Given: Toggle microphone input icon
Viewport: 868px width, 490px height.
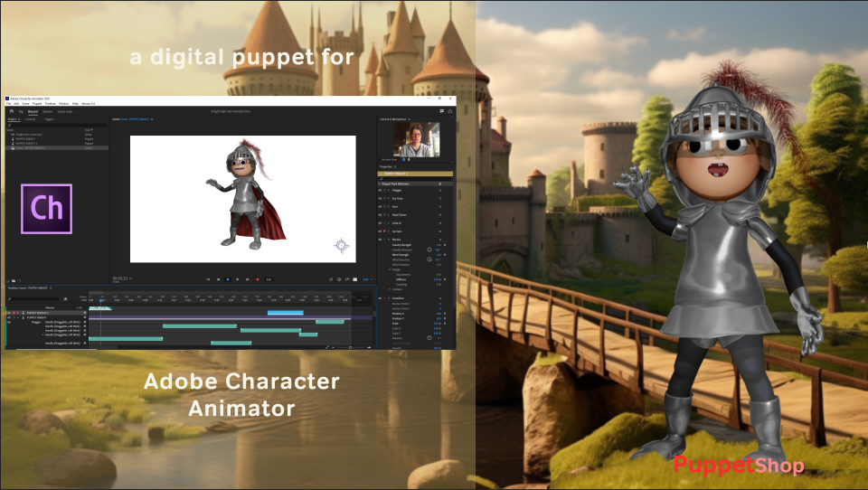Looking at the screenshot, I should [409, 159].
